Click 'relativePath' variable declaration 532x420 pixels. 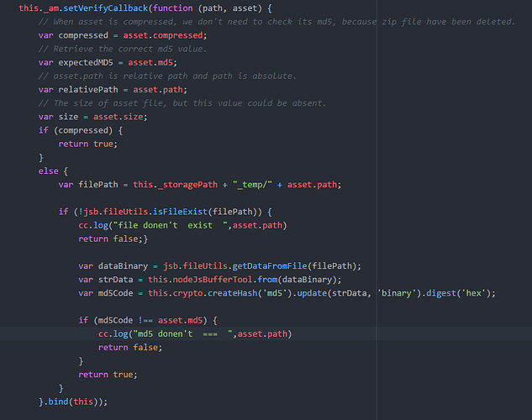pyautogui.click(x=88, y=90)
